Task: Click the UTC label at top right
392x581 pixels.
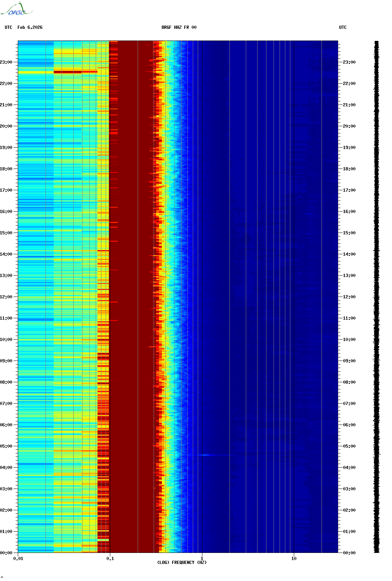Action: coord(343,27)
